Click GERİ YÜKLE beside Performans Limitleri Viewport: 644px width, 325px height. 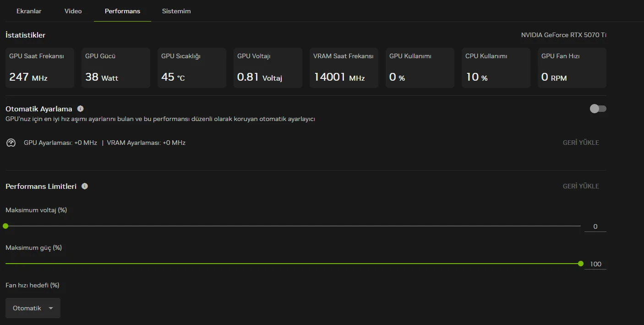(581, 186)
